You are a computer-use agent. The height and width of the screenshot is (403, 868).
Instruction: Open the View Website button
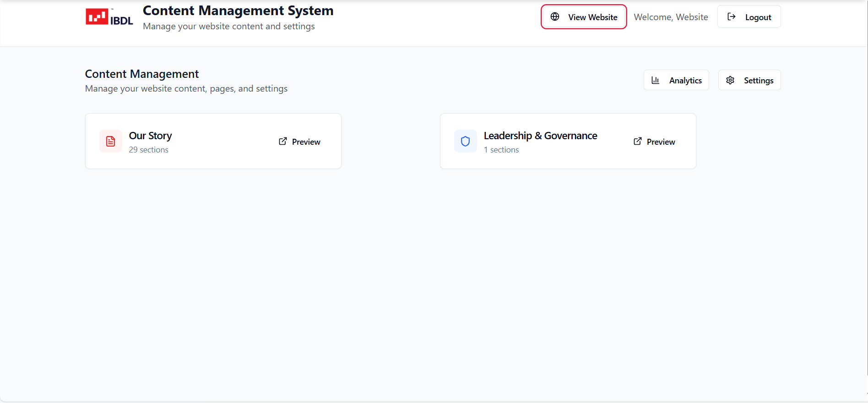[584, 17]
